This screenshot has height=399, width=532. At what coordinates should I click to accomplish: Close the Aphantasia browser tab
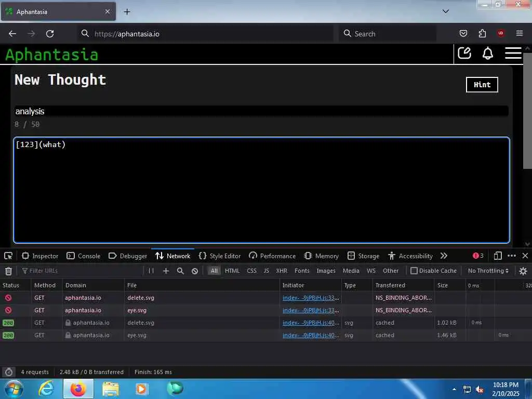(108, 11)
